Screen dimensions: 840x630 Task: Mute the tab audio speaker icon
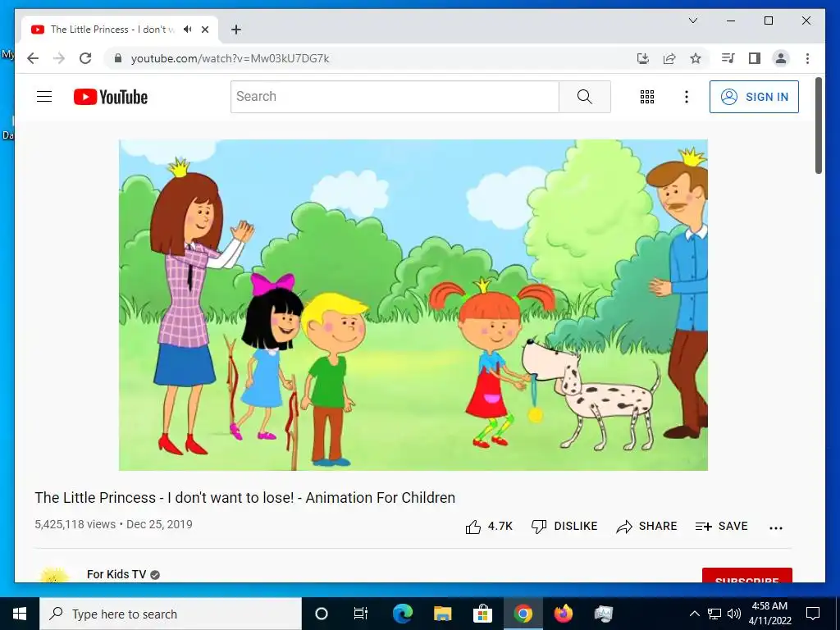pyautogui.click(x=188, y=30)
